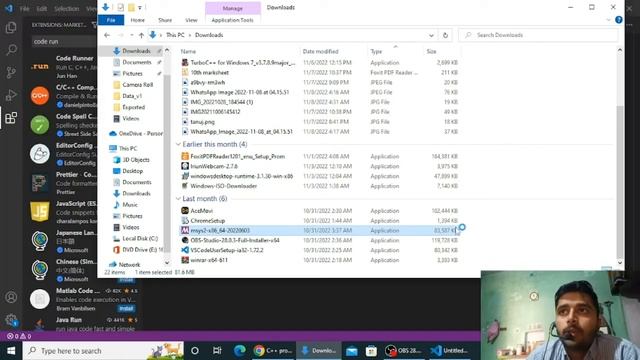Open Microsoft Store from taskbar

point(371,351)
